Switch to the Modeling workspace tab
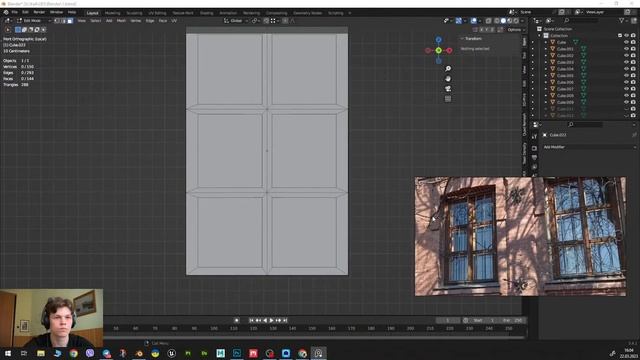The width and height of the screenshot is (640, 360). 112,13
